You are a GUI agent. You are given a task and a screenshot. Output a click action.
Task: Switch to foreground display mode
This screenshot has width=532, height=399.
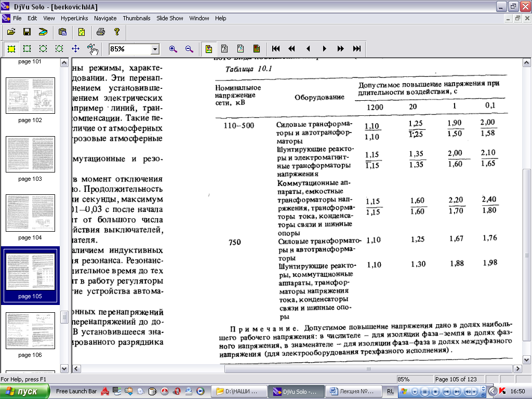[241, 49]
